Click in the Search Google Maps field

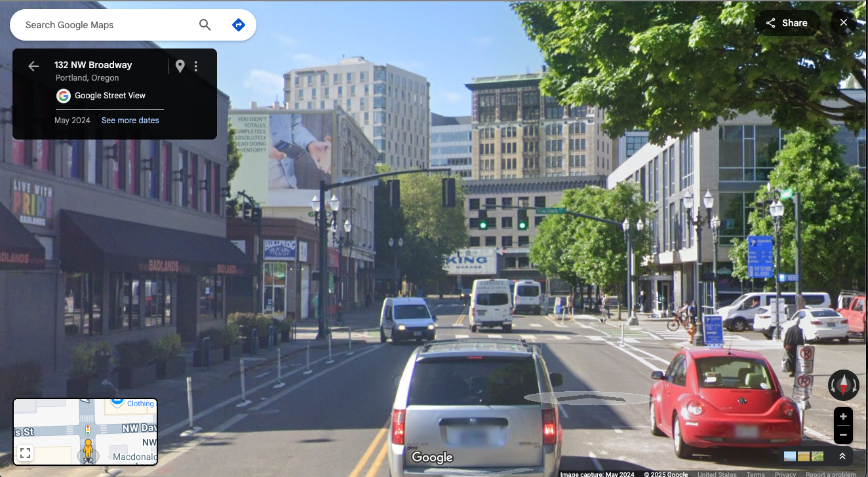pos(108,25)
